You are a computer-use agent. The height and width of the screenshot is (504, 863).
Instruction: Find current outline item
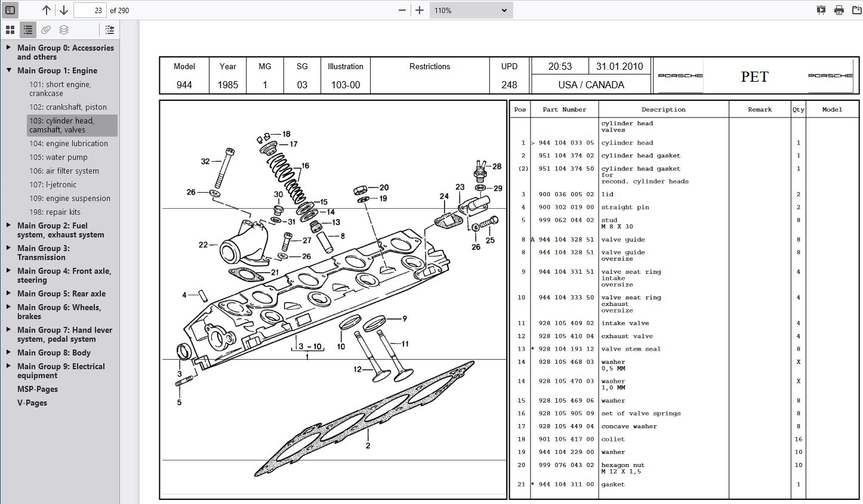point(109,30)
